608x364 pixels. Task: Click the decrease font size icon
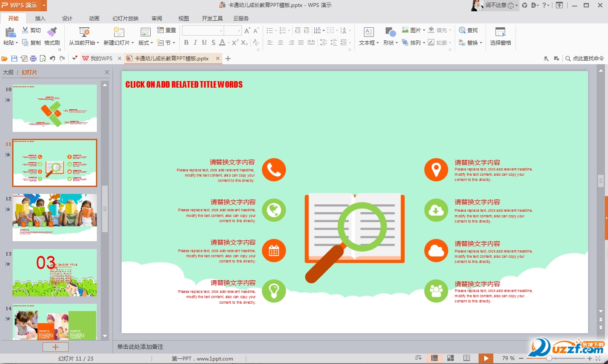pyautogui.click(x=256, y=30)
